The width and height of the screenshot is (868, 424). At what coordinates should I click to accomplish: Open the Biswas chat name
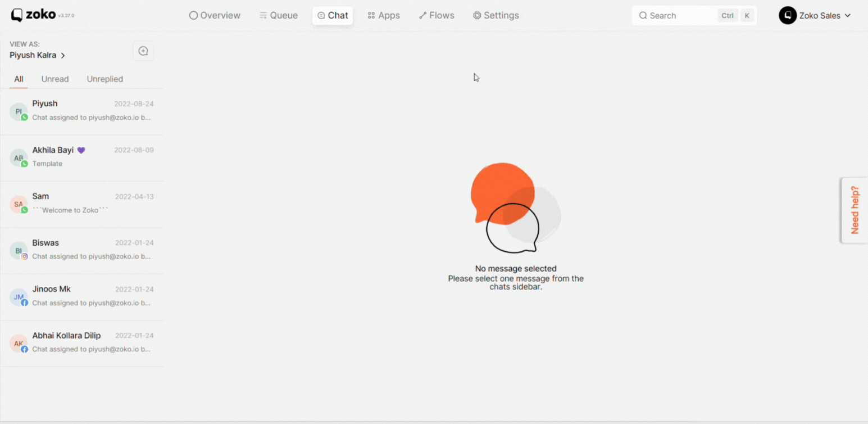coord(46,243)
